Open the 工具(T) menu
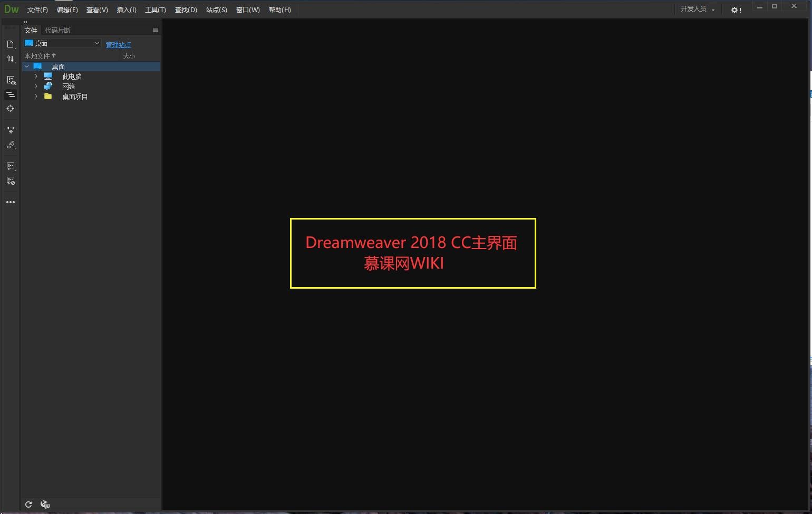This screenshot has width=812, height=514. 156,10
